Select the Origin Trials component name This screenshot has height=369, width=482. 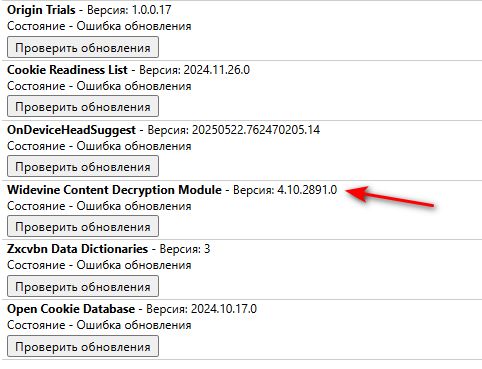tap(41, 10)
